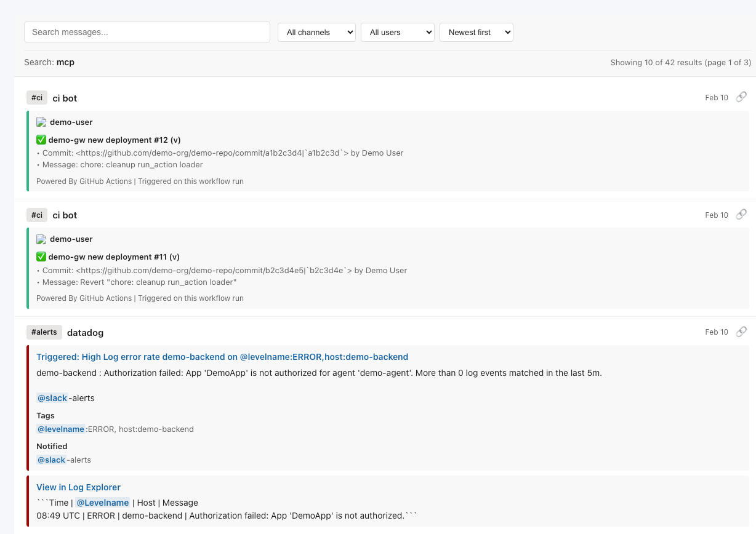Copy link icon for deployment #11 message
Image resolution: width=756 pixels, height=534 pixels.
point(741,213)
